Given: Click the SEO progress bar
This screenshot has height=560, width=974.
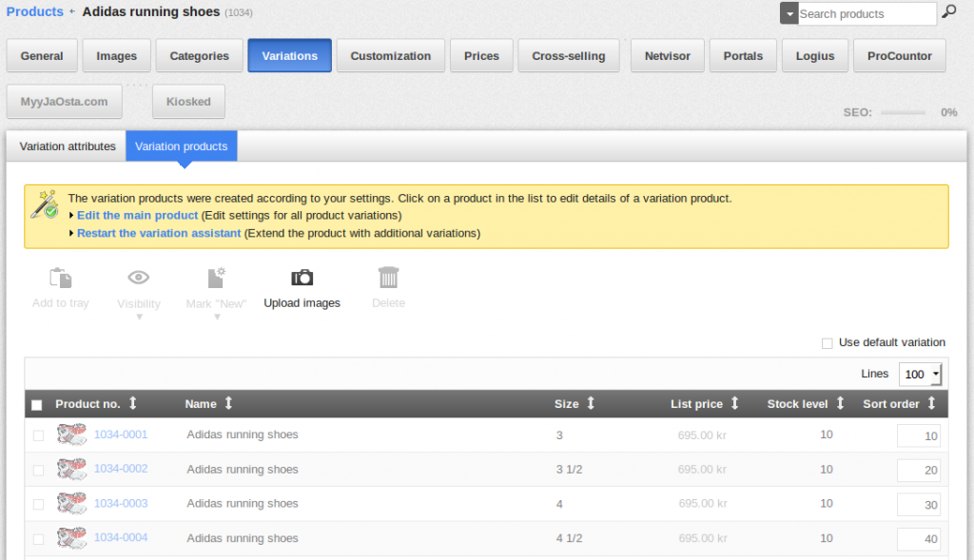Looking at the screenshot, I should tap(903, 112).
